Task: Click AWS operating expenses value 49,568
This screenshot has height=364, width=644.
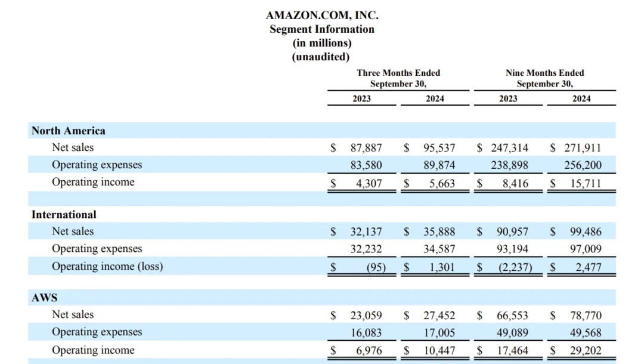Action: 586,333
